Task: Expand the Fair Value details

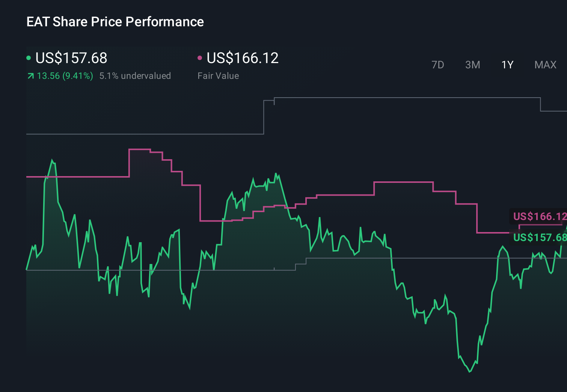Action: click(x=218, y=75)
